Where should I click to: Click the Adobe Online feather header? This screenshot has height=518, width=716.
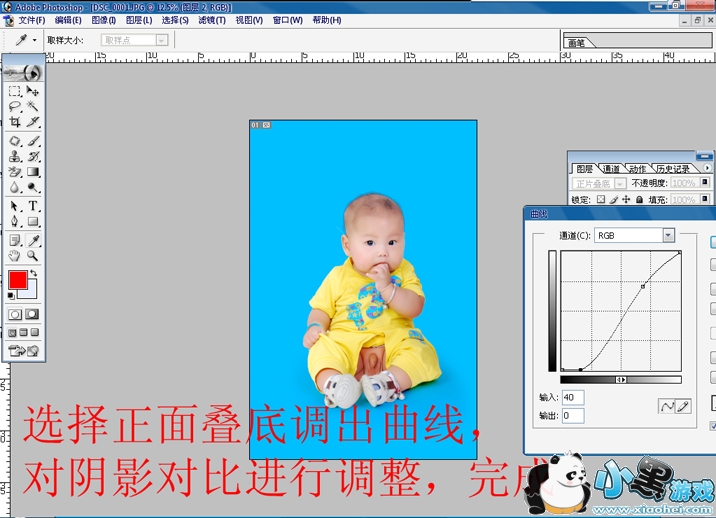pos(24,72)
